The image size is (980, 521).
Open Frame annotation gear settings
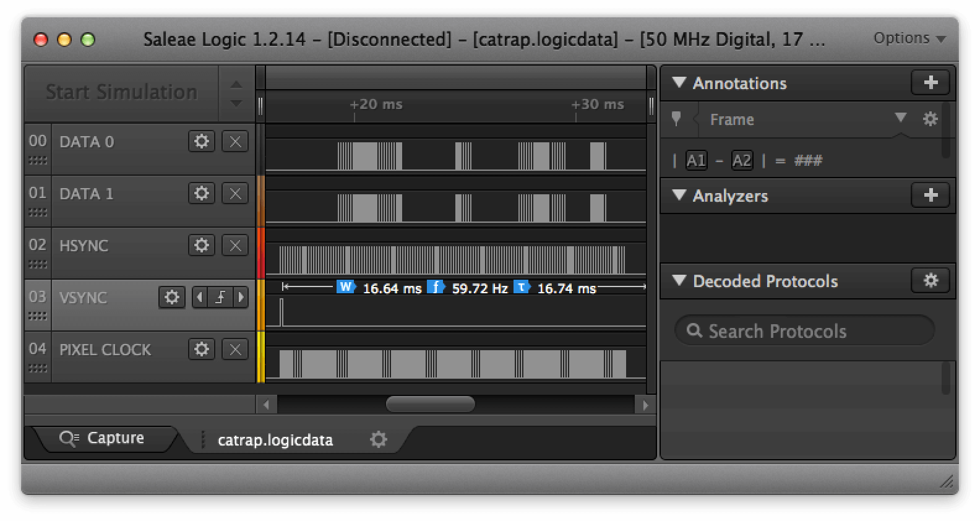[x=930, y=119]
